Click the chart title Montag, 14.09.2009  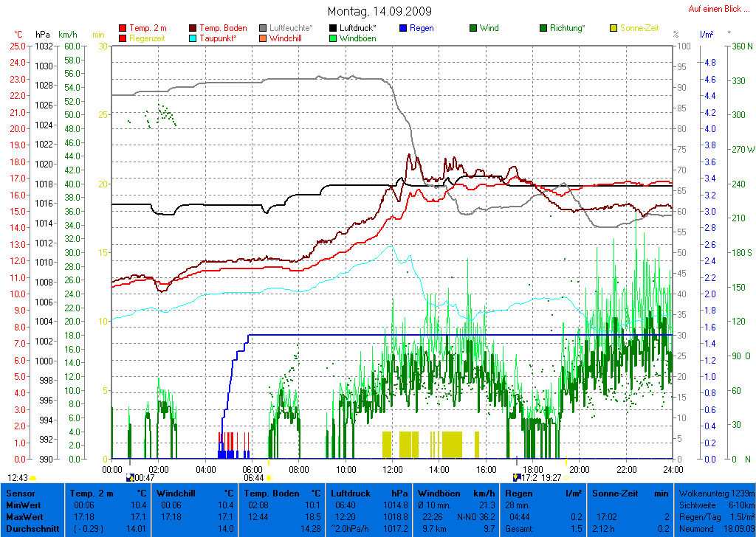pos(379,11)
